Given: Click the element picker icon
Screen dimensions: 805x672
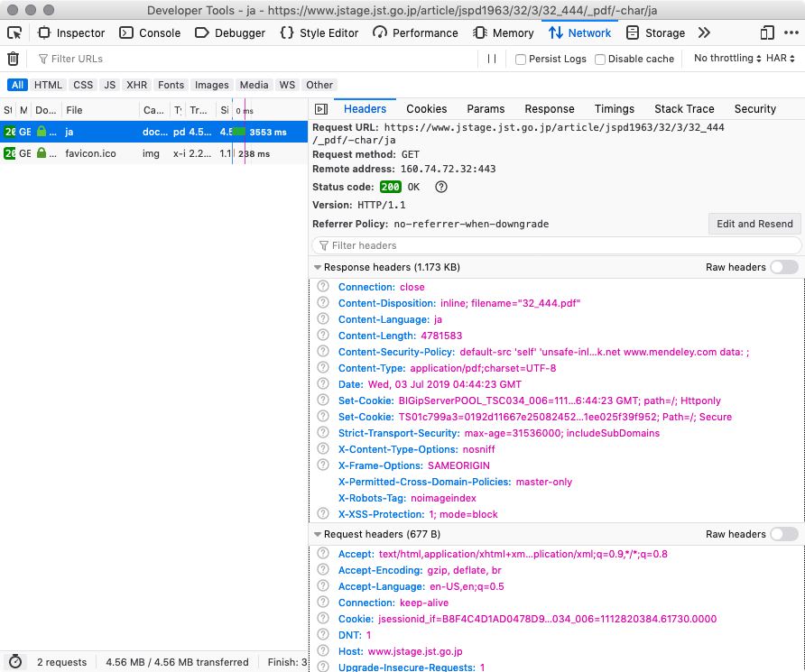Looking at the screenshot, I should click(x=14, y=32).
